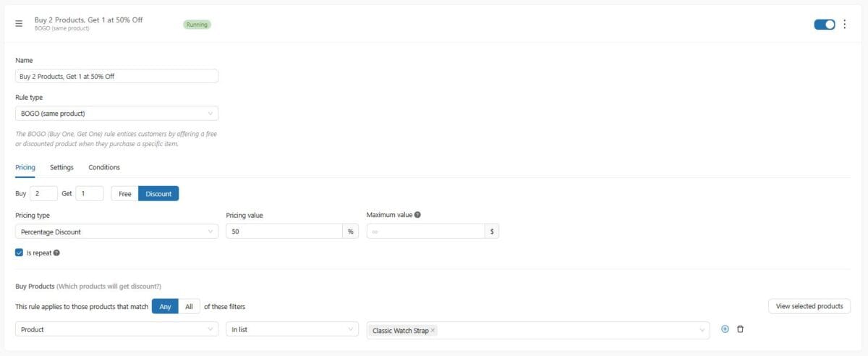Screen dimensions: 868x356
Task: Click the Is repeat help icon
Action: click(56, 253)
